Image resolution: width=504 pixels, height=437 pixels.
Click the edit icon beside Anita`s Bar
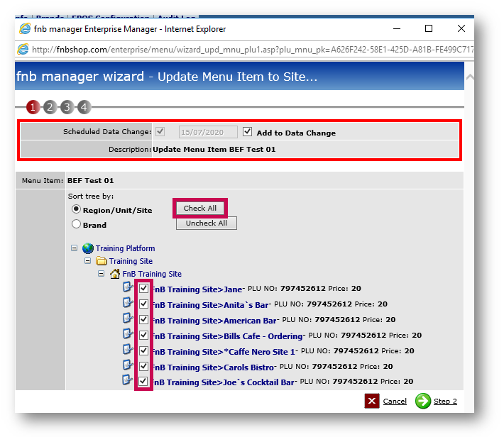coord(128,302)
